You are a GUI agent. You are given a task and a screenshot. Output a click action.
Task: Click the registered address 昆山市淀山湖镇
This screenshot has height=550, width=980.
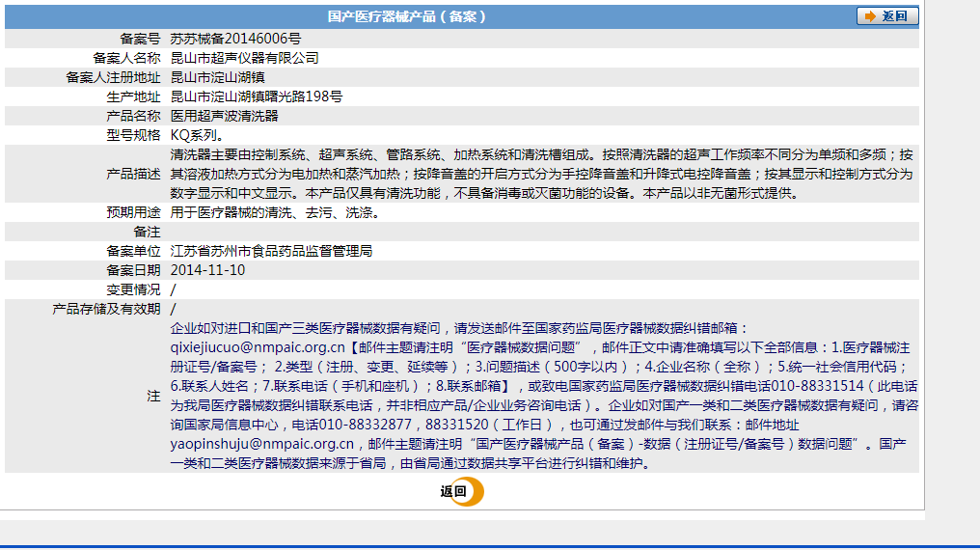coord(218,77)
